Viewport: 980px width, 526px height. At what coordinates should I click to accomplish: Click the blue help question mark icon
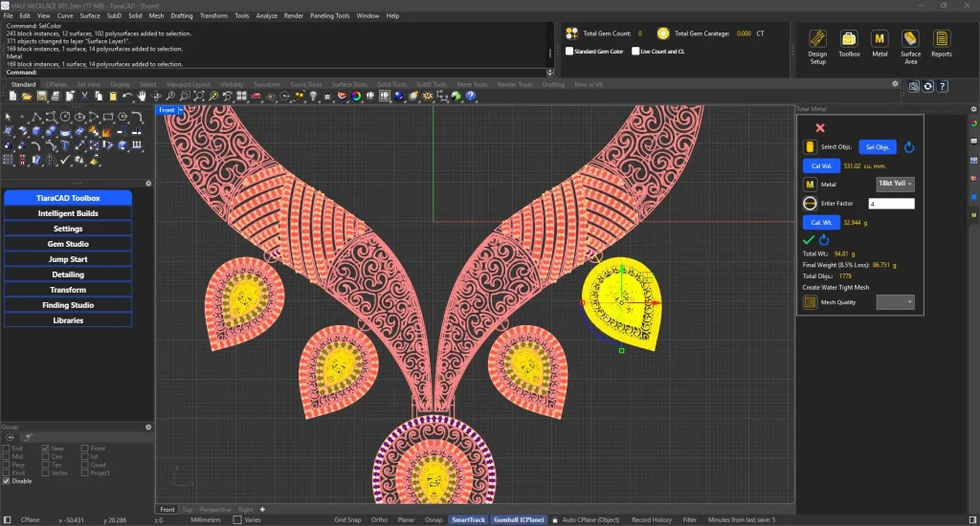[471, 97]
